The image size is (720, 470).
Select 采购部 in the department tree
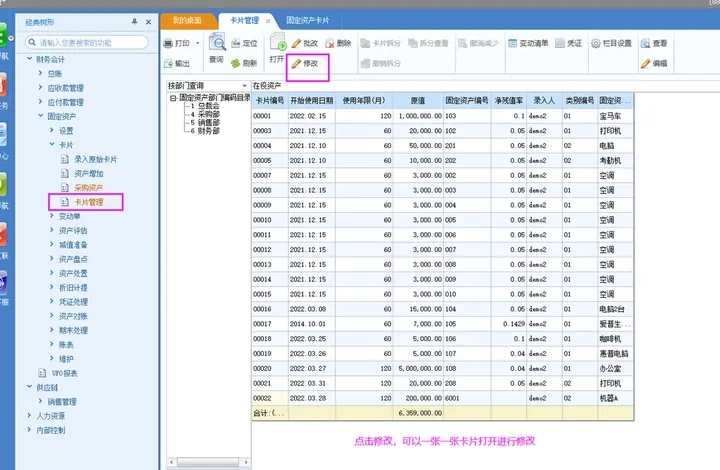coord(207,115)
